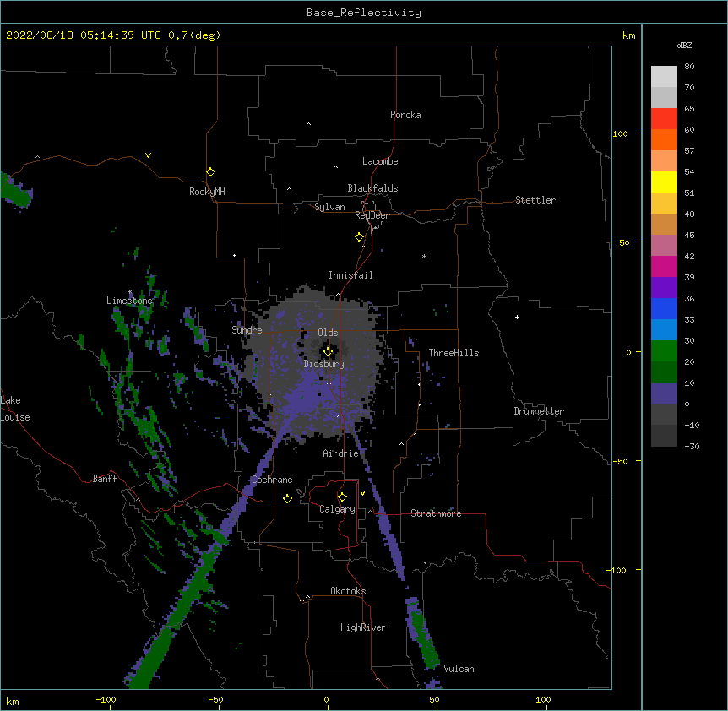The height and width of the screenshot is (711, 728).
Task: Click the Sylvan label
Action: pos(329,207)
